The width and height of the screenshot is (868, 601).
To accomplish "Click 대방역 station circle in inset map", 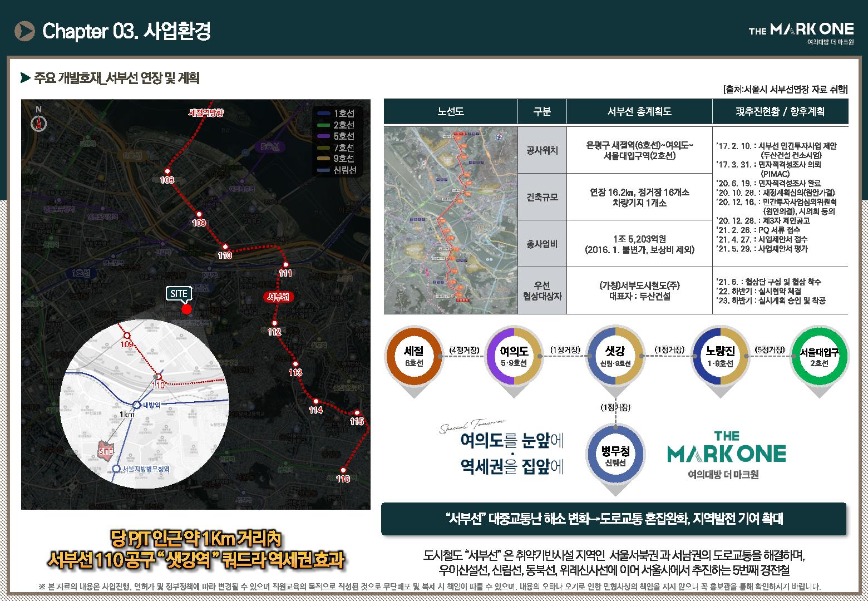I will click(x=136, y=405).
